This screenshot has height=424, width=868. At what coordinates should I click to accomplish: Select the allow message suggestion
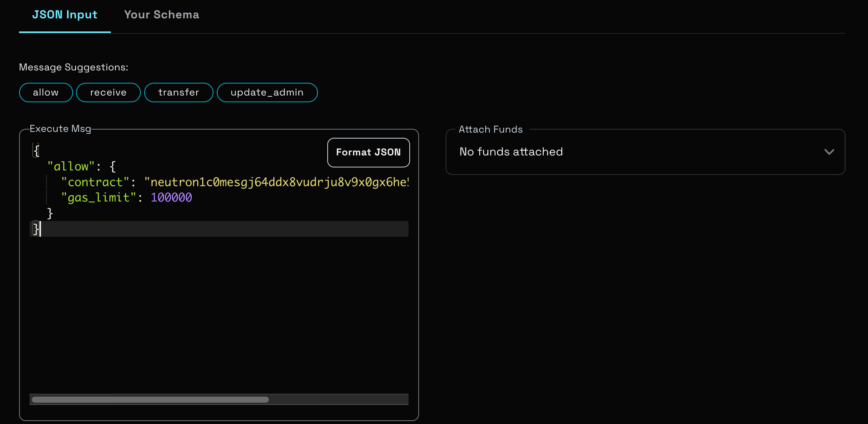(x=46, y=93)
